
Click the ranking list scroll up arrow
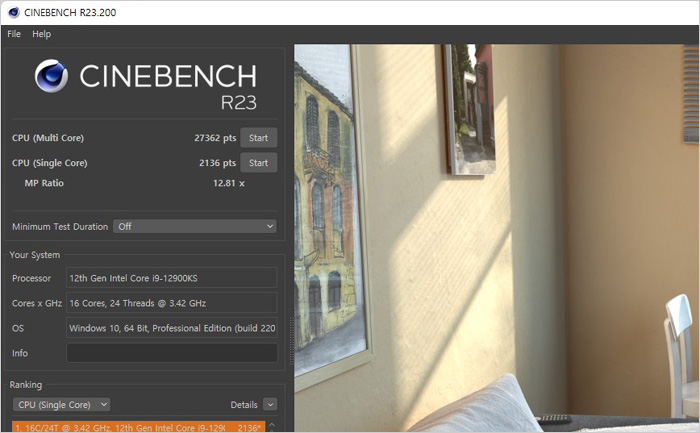pyautogui.click(x=271, y=425)
